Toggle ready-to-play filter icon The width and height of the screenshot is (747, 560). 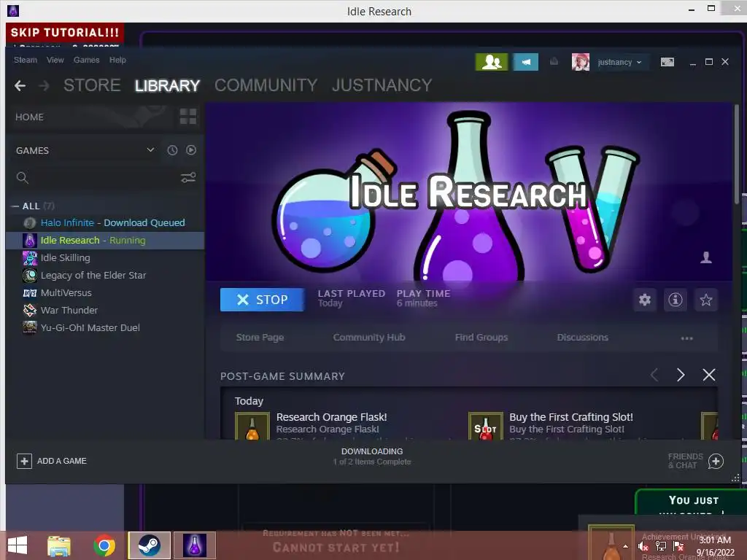[191, 150]
